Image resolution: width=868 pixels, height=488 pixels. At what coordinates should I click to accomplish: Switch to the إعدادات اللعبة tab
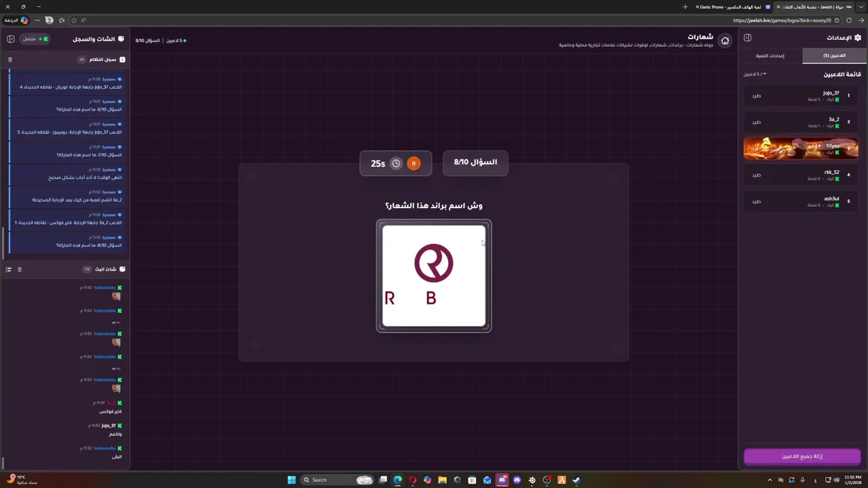click(770, 56)
